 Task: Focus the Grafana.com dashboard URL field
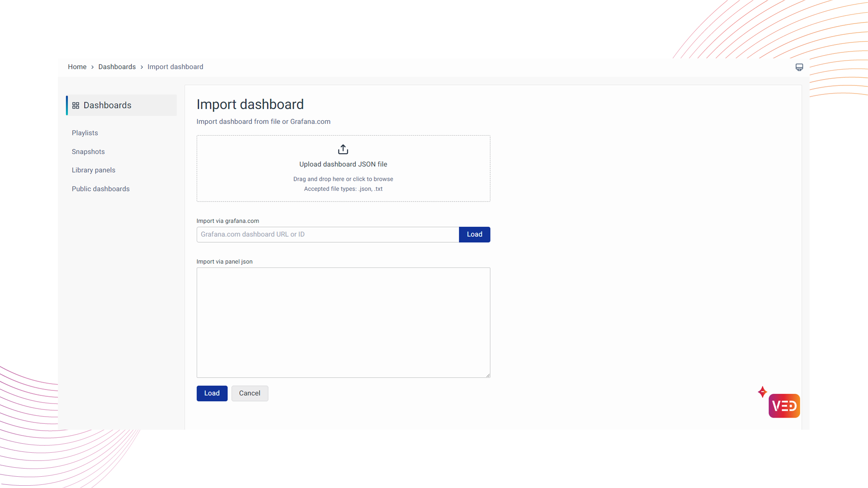(327, 235)
